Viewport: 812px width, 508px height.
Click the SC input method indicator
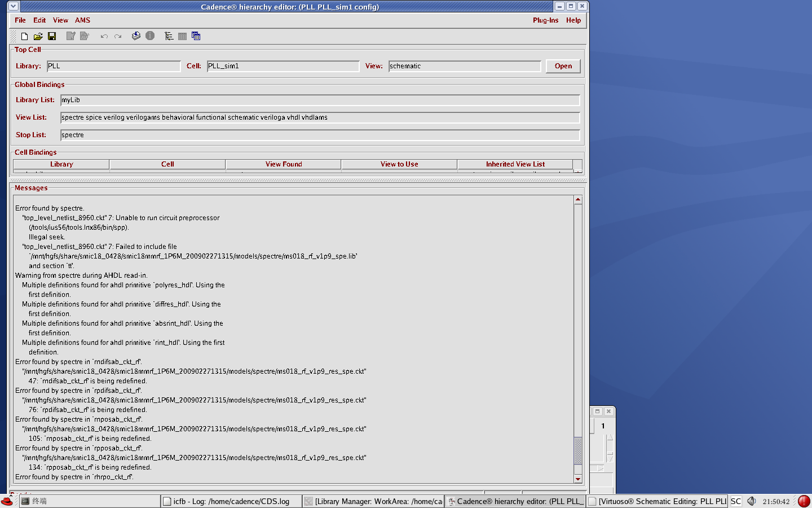[x=736, y=501]
